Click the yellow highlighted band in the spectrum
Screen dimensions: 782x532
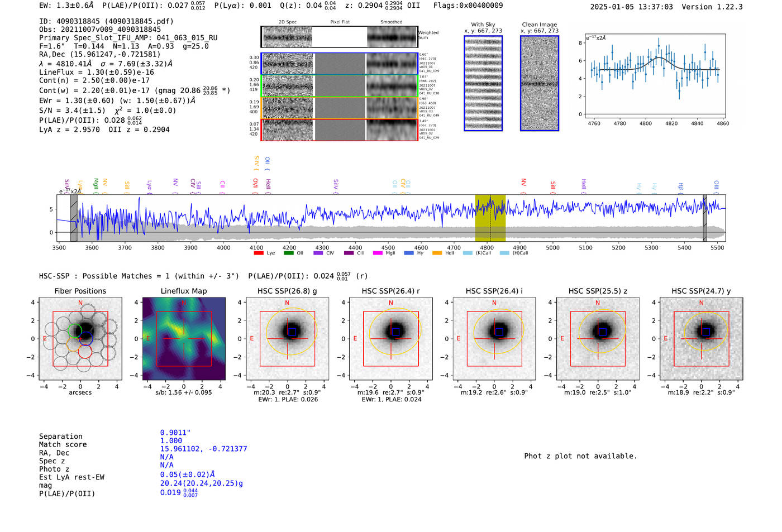click(x=490, y=218)
